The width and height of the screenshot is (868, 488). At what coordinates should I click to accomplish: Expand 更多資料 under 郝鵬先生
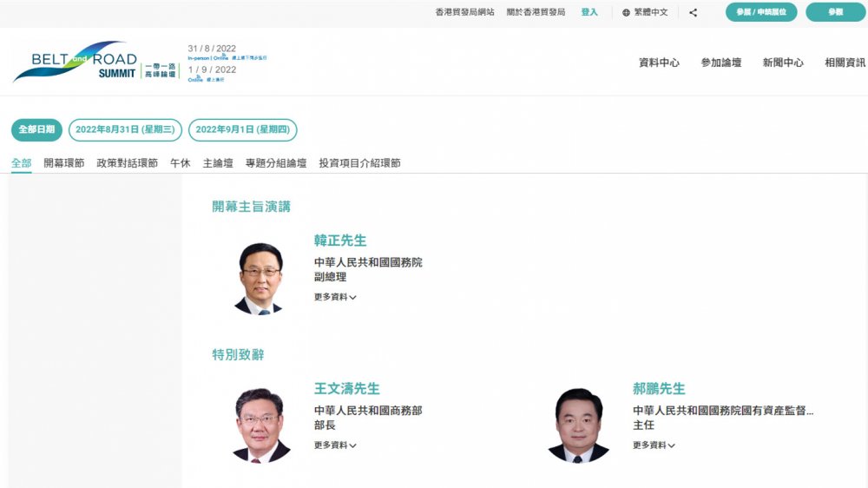[654, 445]
